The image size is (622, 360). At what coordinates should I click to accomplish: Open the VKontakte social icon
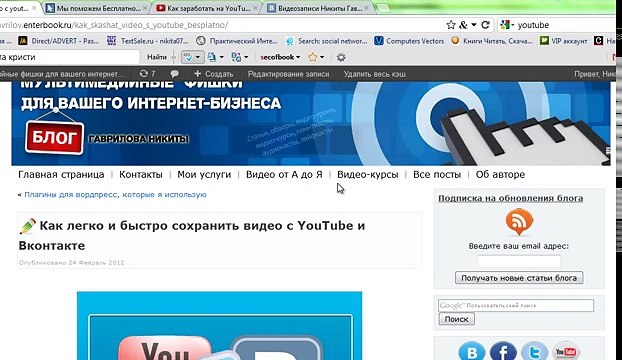coord(472,351)
